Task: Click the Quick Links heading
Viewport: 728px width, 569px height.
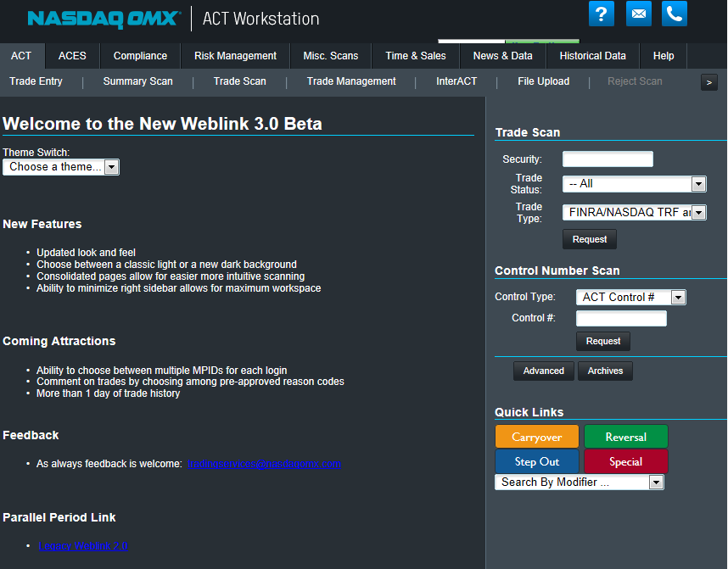Action: (x=529, y=412)
